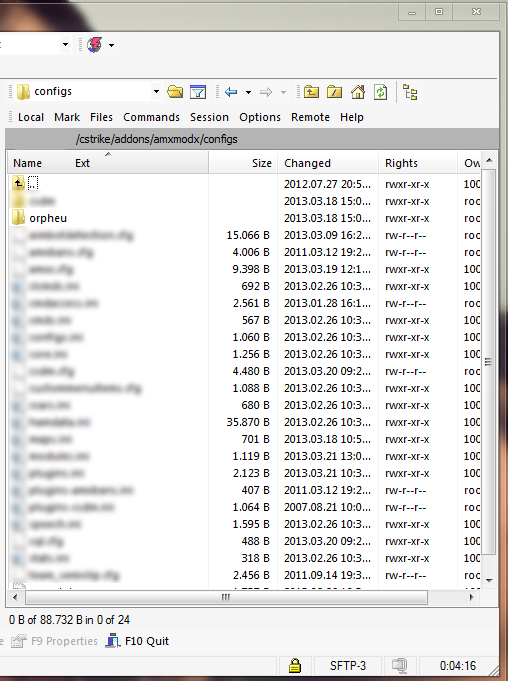The height and width of the screenshot is (681, 508).
Task: Click the lightning bolt transfer icon
Action: coord(95,45)
